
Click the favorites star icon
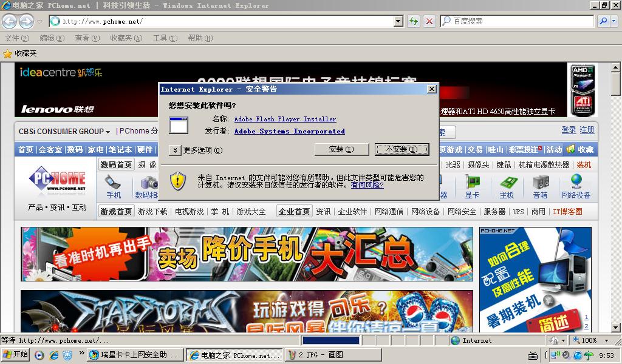(x=7, y=53)
